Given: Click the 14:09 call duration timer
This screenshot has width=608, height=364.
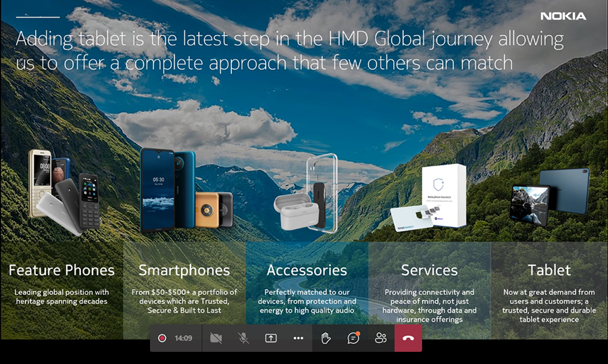Looking at the screenshot, I should pos(183,338).
